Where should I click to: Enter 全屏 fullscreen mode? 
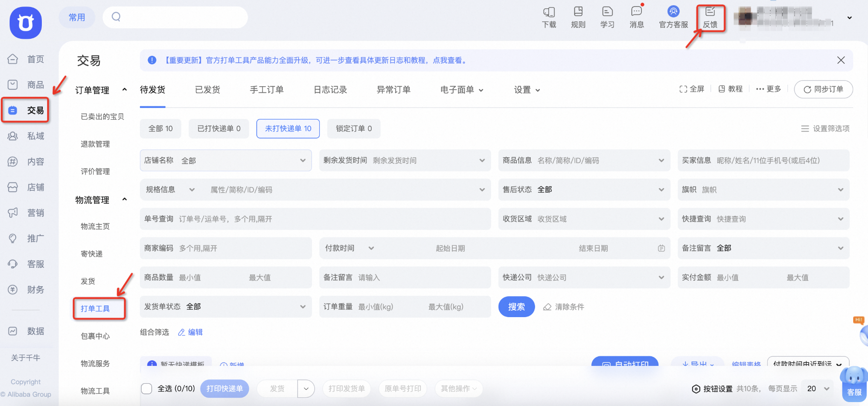click(x=692, y=89)
